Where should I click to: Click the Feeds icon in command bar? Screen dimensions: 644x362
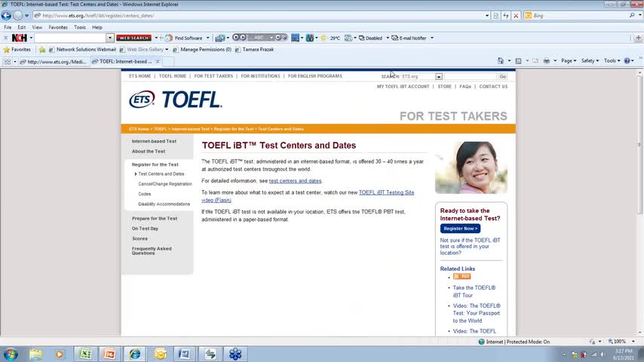click(x=518, y=61)
